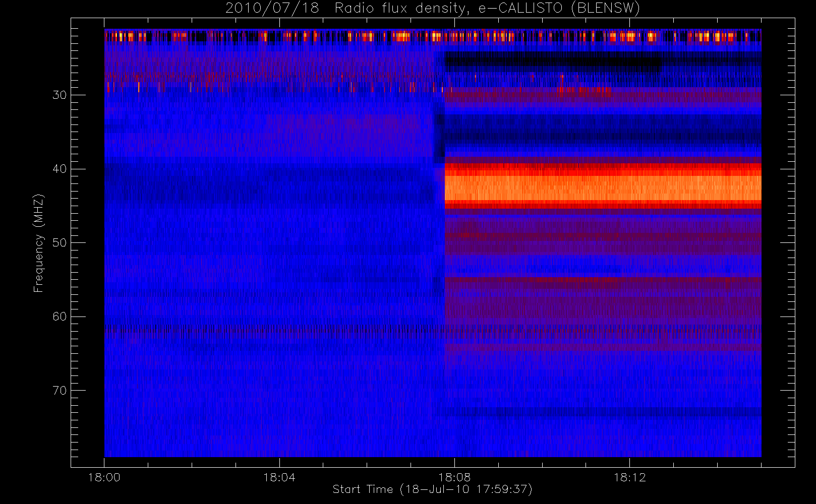
Task: Click the "Frequency (MHZ)" y-axis label
Action: (39, 243)
